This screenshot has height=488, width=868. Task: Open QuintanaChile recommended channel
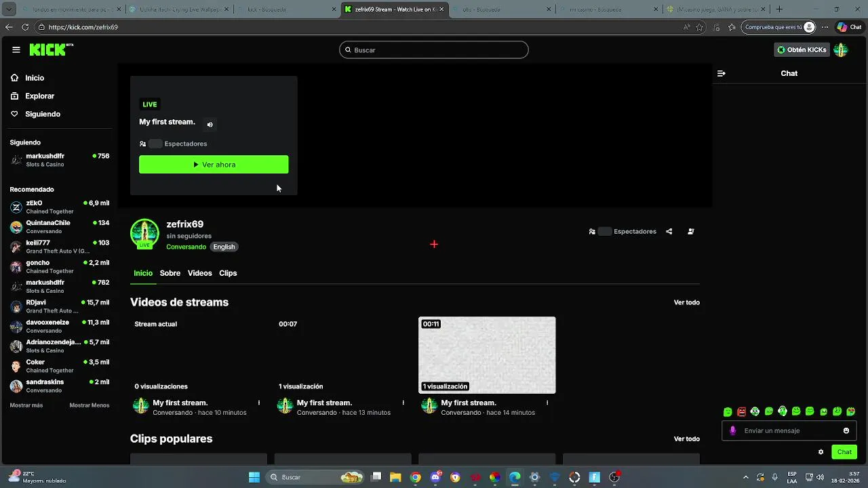[60, 227]
